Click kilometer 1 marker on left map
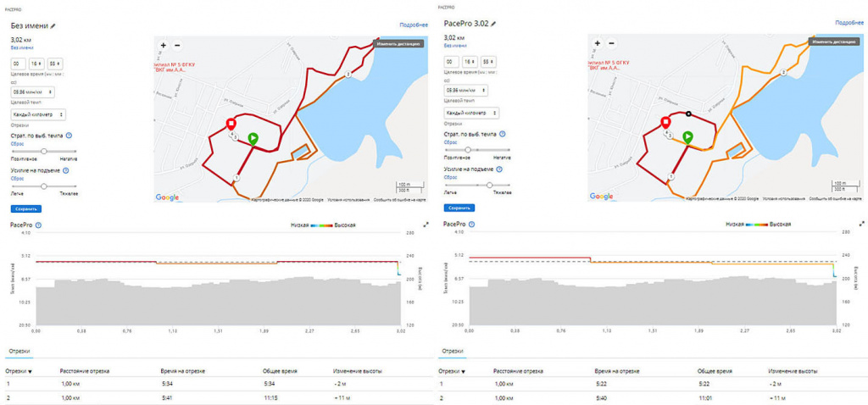 (x=236, y=178)
